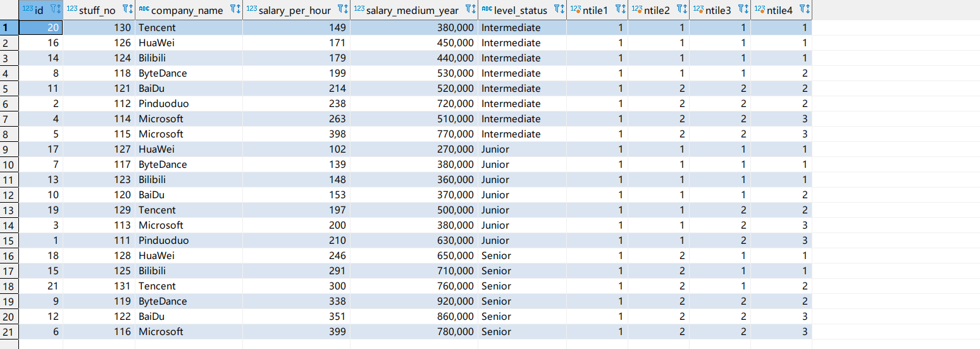
Task: Click sort arrows for ntile3 column
Action: 747,10
